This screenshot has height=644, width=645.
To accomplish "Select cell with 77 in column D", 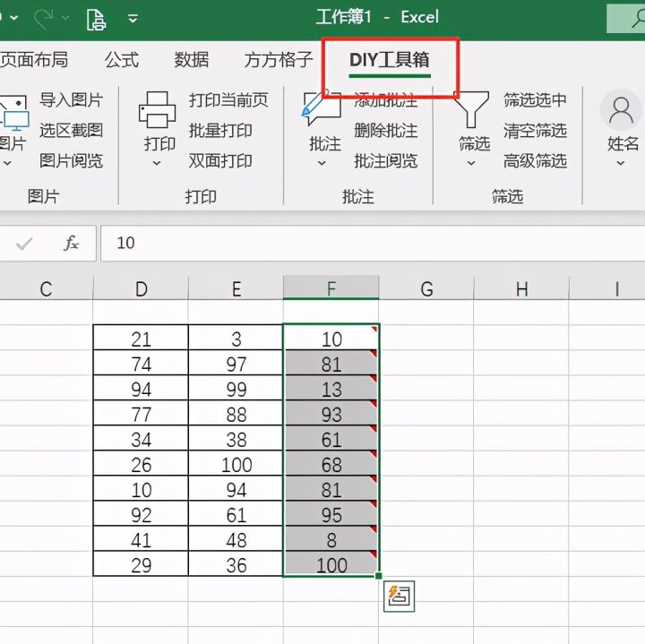I will [142, 413].
